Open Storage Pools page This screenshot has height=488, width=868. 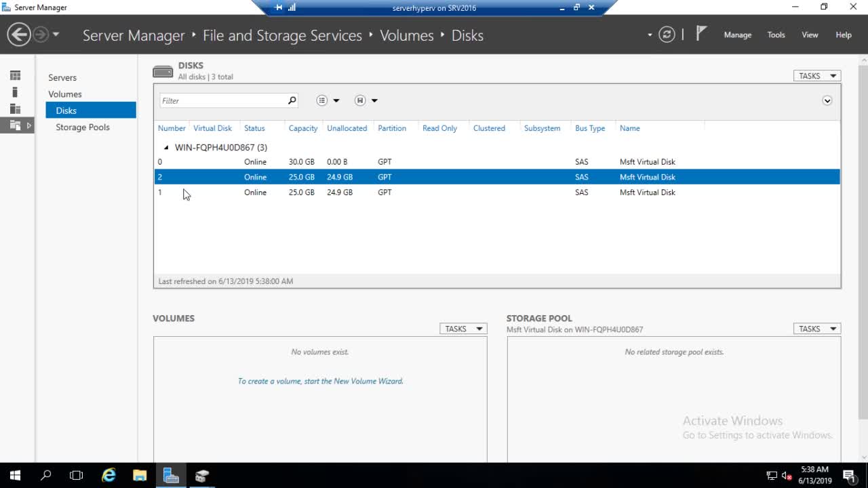click(83, 127)
